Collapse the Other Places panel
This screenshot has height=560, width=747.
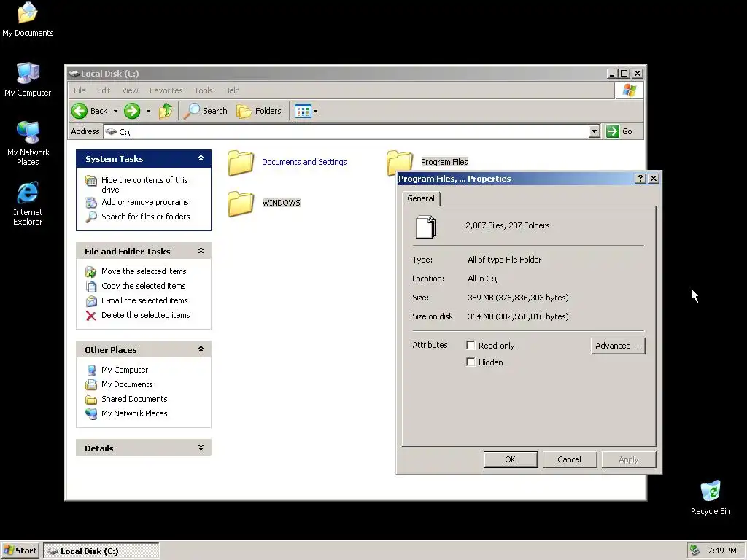(x=201, y=349)
